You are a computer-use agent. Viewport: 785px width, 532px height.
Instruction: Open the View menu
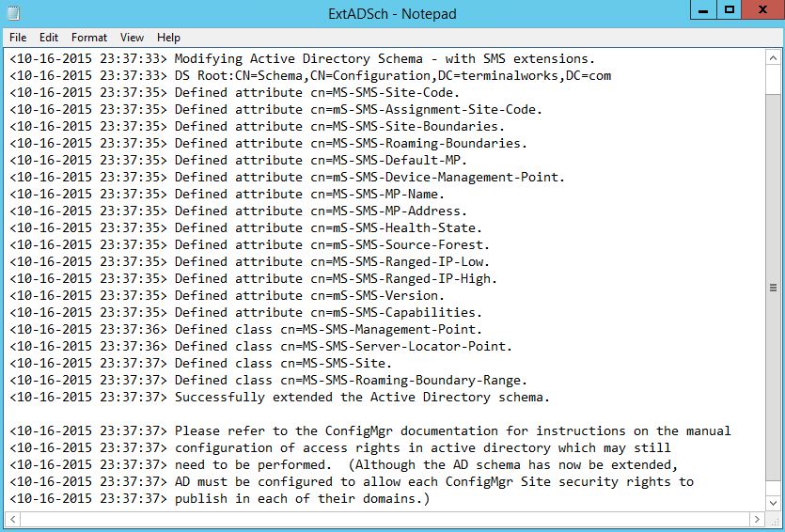(x=132, y=38)
